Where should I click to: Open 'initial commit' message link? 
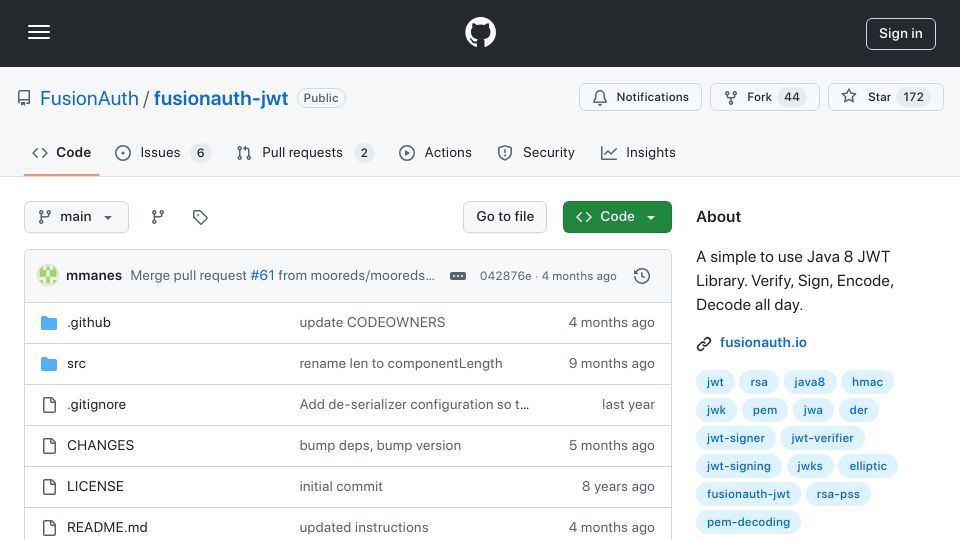340,487
